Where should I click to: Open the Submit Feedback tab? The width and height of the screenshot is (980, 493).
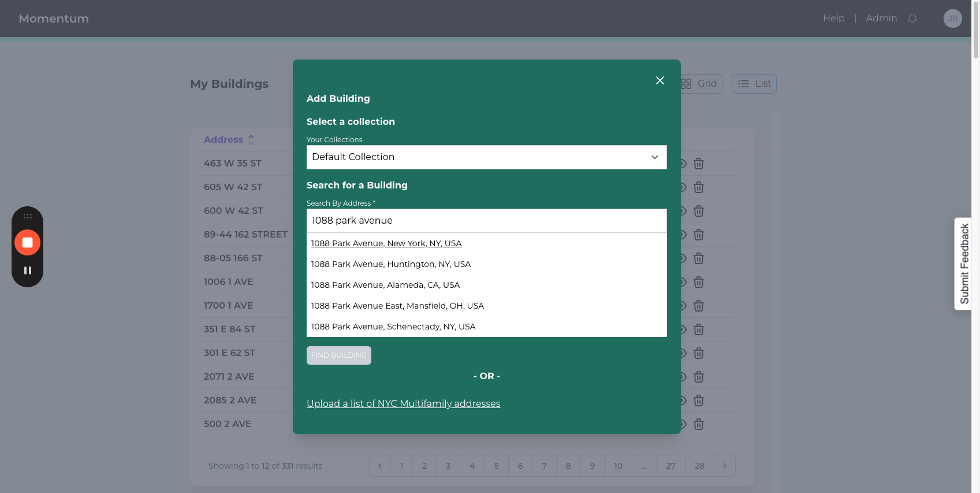tap(964, 264)
